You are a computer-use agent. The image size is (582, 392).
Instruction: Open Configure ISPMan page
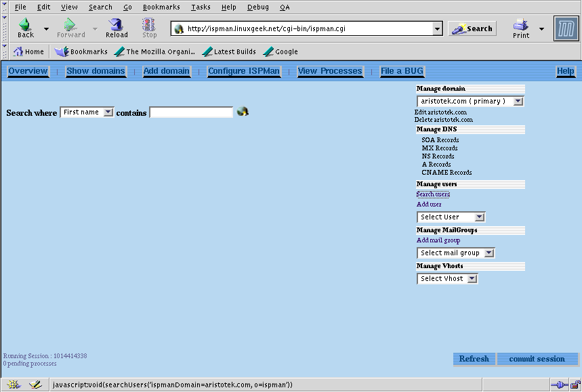[244, 71]
